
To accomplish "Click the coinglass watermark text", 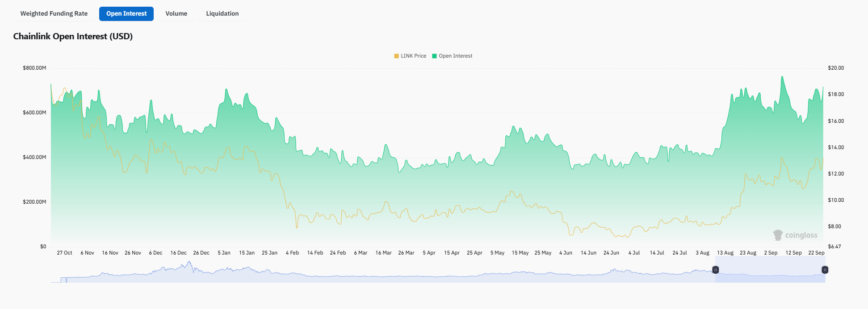I will [801, 235].
